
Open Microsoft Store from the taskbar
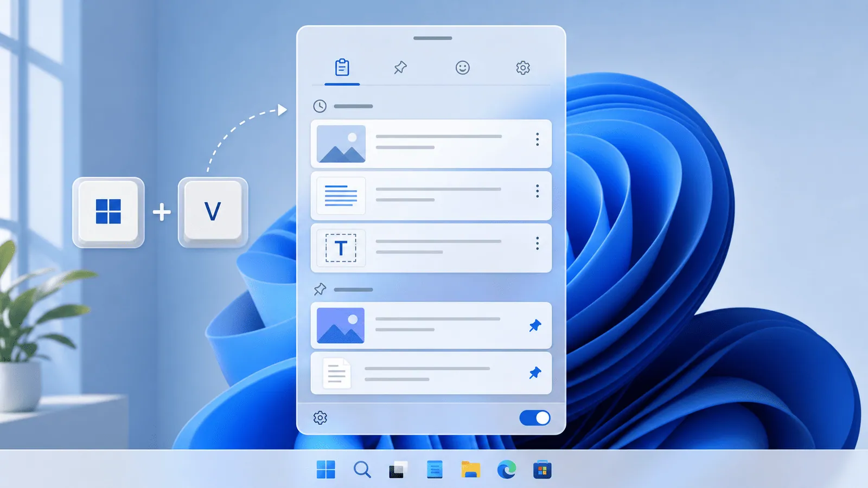click(542, 470)
